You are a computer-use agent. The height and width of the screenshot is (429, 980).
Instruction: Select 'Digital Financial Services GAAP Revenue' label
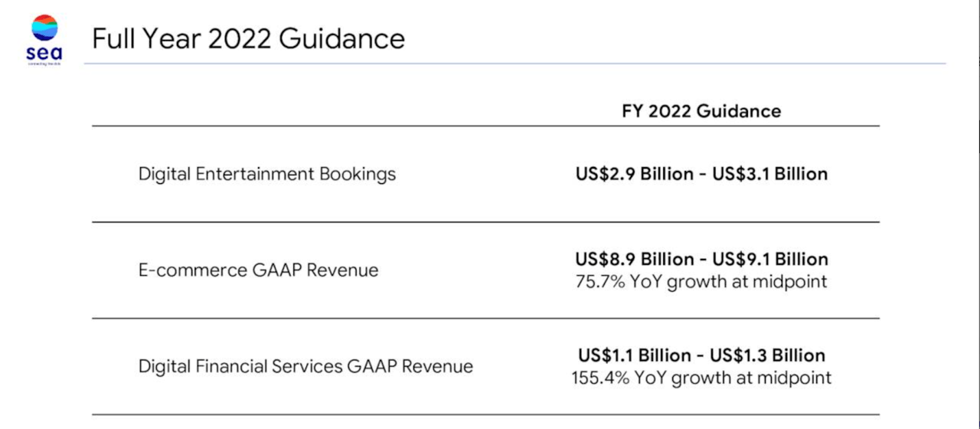coord(305,366)
